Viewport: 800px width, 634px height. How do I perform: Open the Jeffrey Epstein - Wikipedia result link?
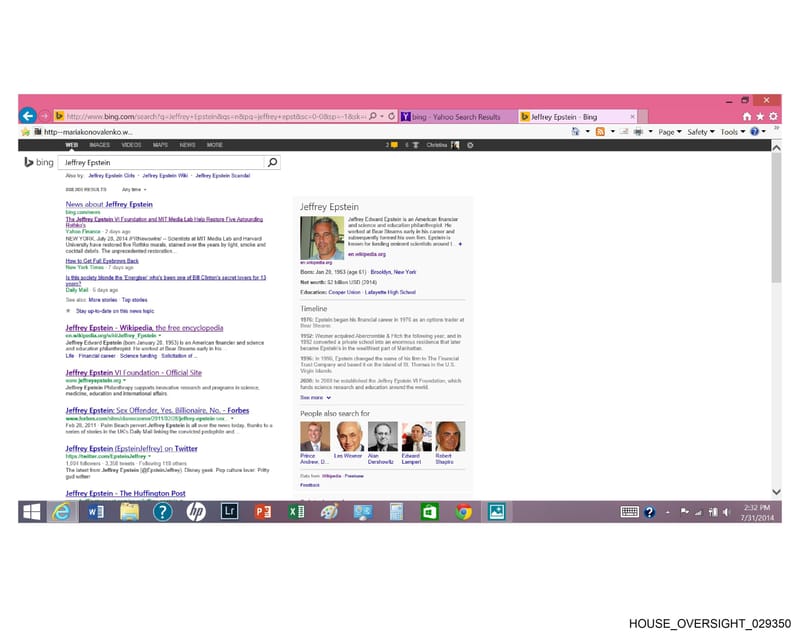(x=144, y=327)
